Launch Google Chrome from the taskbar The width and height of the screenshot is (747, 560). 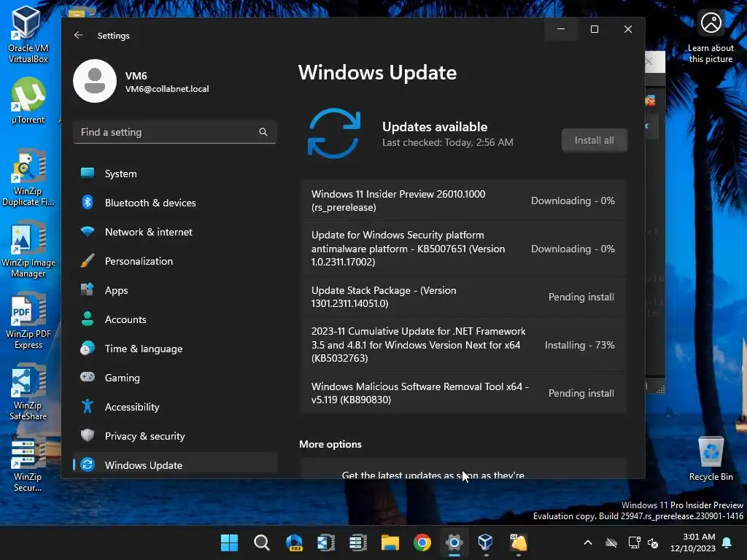[422, 542]
